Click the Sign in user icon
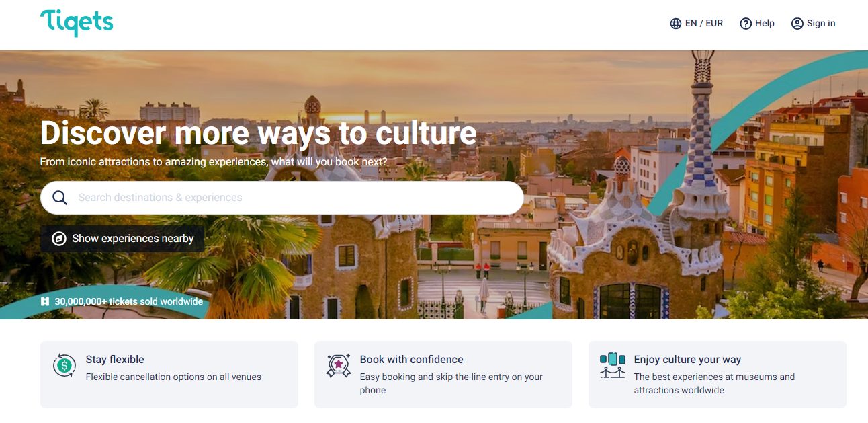The height and width of the screenshot is (423, 868). tap(797, 24)
